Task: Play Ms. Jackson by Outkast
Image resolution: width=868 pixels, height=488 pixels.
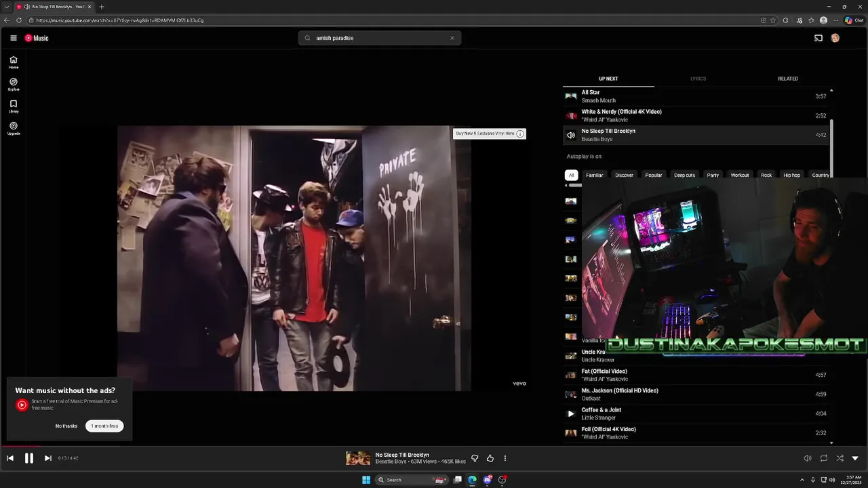Action: point(696,394)
